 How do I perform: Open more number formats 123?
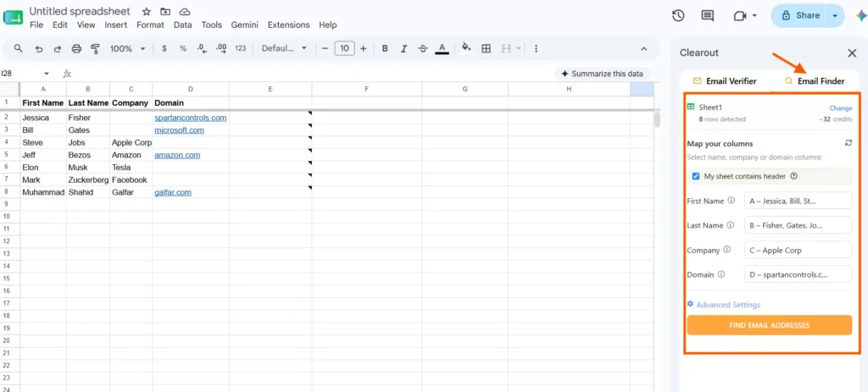[x=240, y=48]
